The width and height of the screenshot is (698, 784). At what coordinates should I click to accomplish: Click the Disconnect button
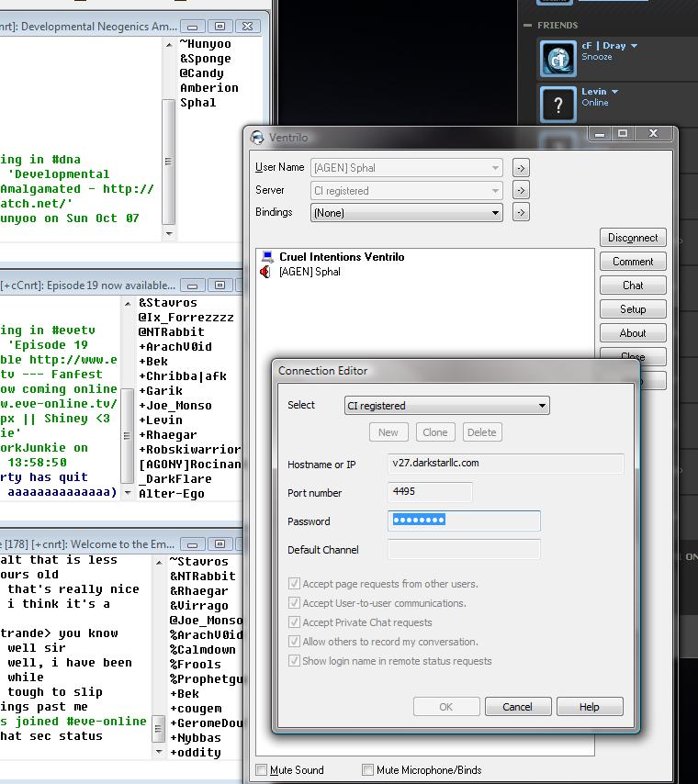tap(633, 238)
